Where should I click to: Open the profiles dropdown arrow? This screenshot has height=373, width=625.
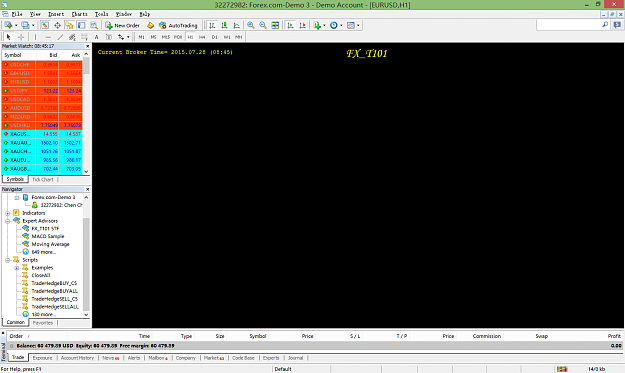point(33,25)
